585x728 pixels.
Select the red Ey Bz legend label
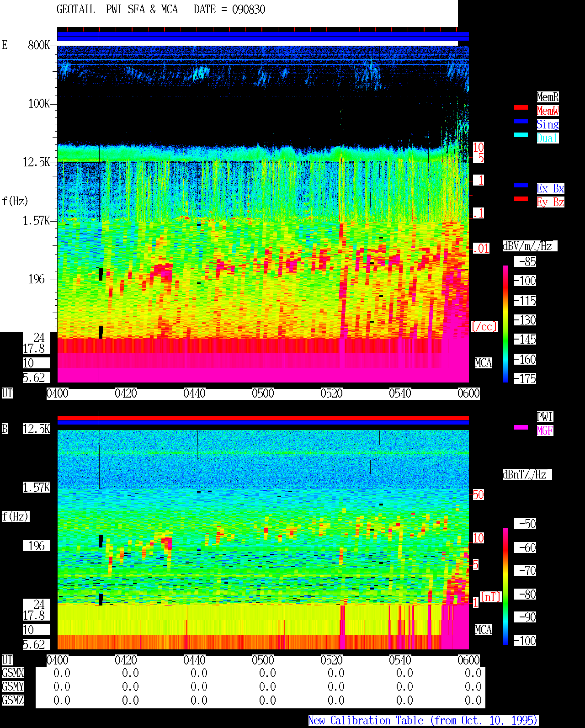tap(550, 202)
